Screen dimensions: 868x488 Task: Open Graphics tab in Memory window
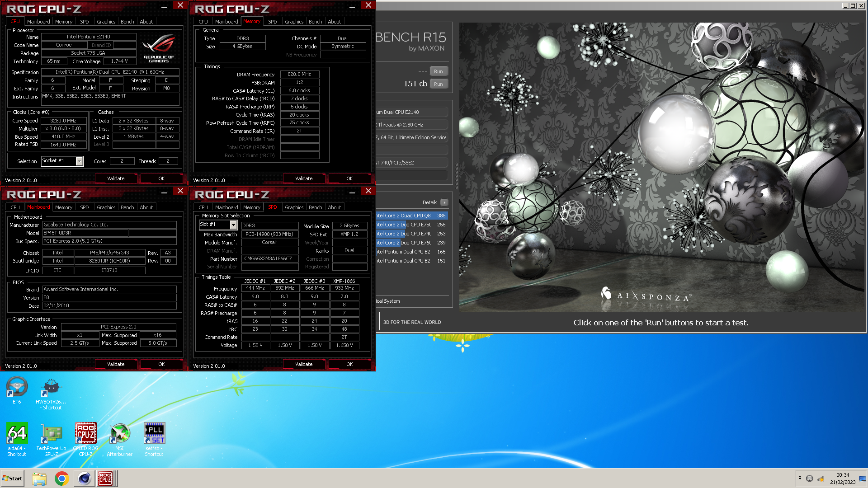pos(294,22)
